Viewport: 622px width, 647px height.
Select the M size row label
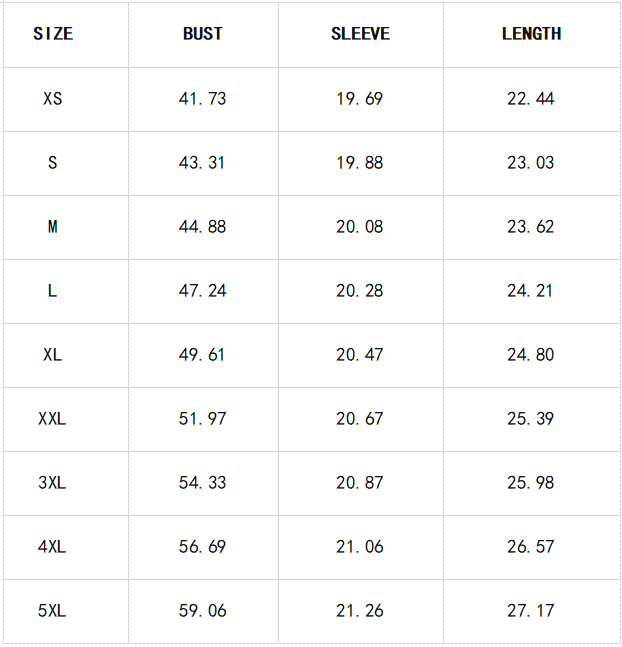(x=53, y=227)
